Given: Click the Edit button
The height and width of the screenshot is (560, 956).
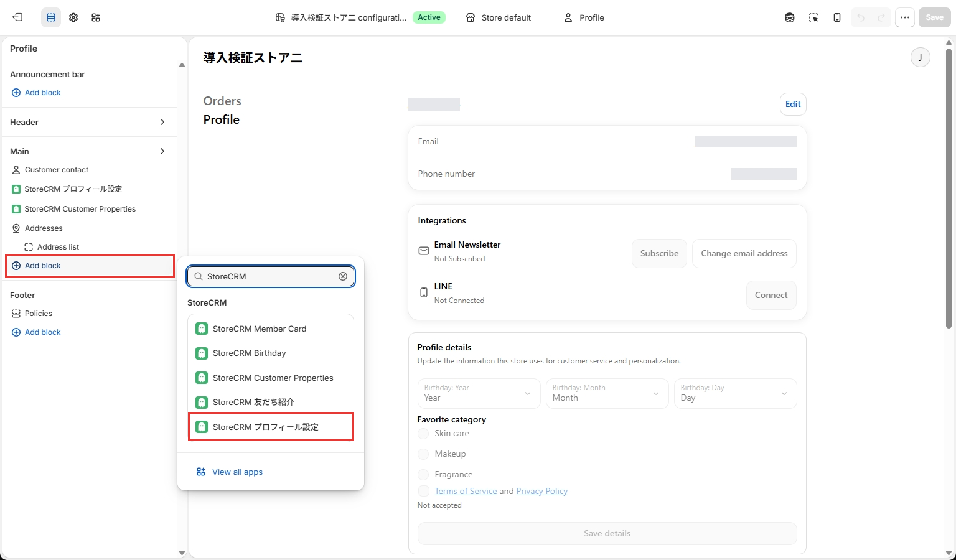Looking at the screenshot, I should [793, 104].
